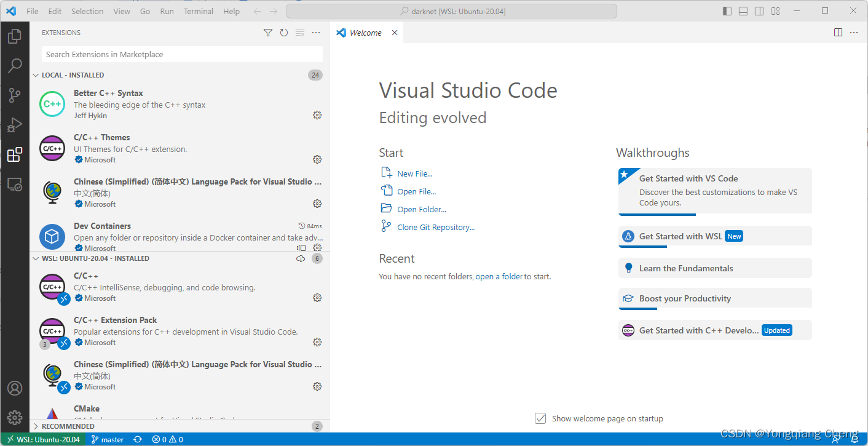Refresh the extensions list
The height and width of the screenshot is (446, 868).
283,33
